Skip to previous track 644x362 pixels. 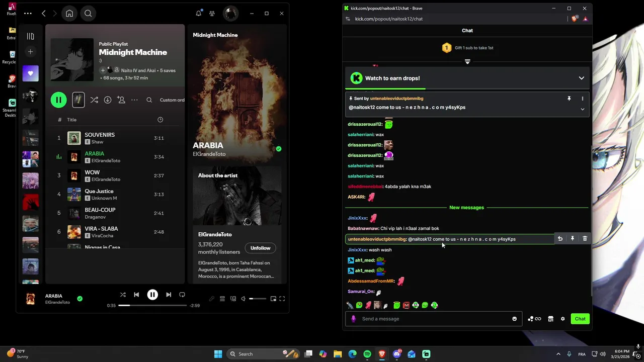136,295
